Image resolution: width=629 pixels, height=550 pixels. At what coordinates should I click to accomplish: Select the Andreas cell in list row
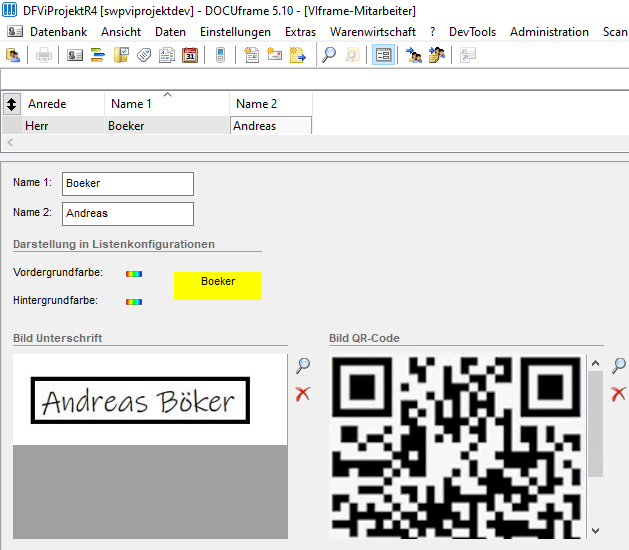[x=271, y=126]
